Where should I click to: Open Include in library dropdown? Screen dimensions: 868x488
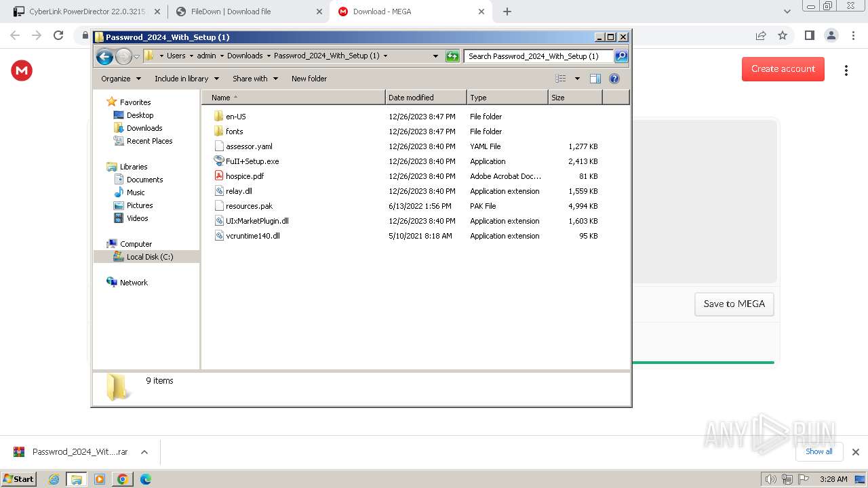[x=186, y=79]
